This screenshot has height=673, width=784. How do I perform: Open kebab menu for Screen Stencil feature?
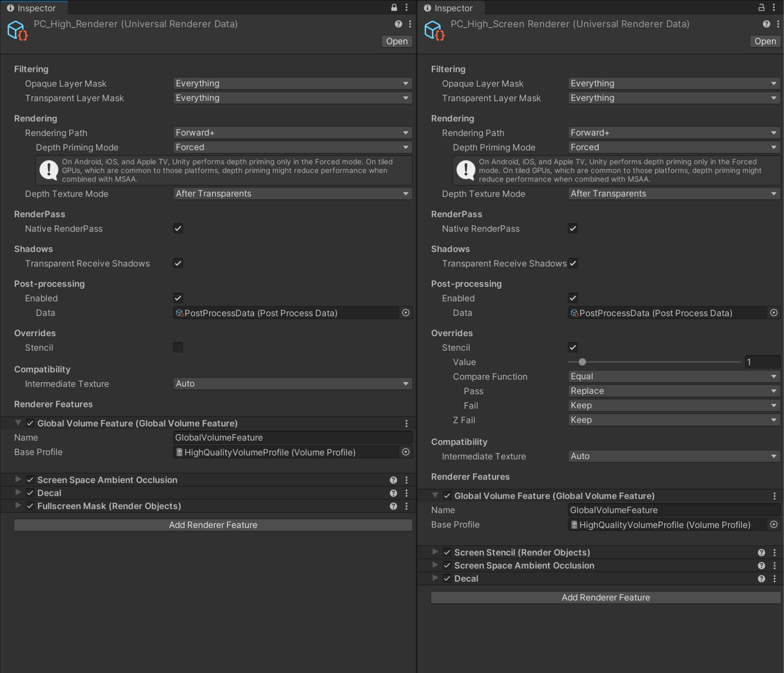click(774, 552)
